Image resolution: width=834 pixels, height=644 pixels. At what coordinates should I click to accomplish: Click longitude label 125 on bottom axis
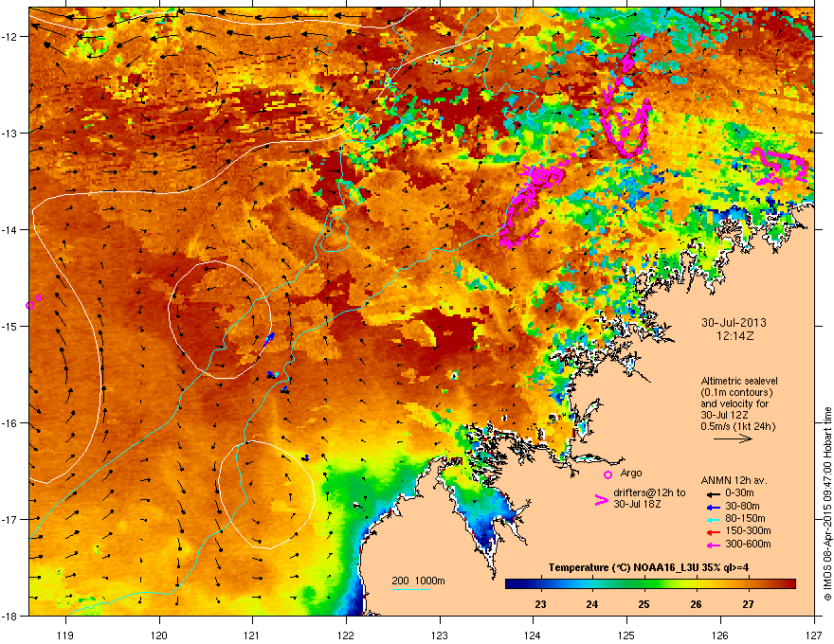(626, 635)
